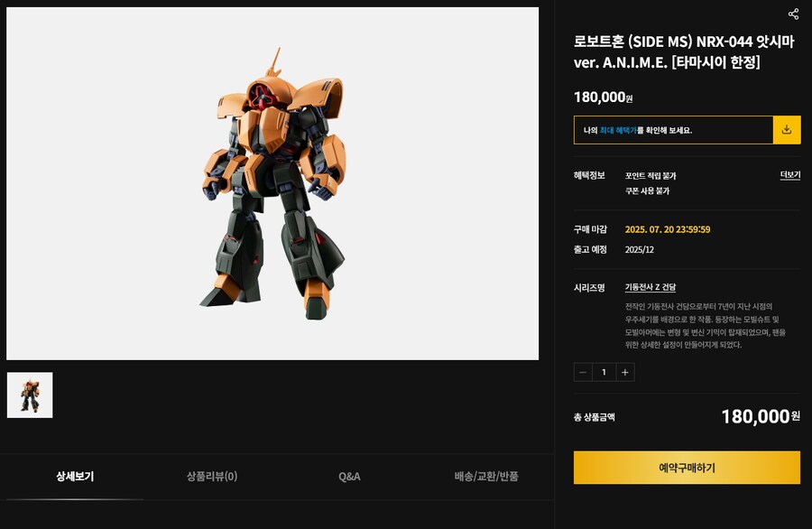The image size is (812, 529).
Task: Click the 구매 마감 label
Action: point(590,229)
